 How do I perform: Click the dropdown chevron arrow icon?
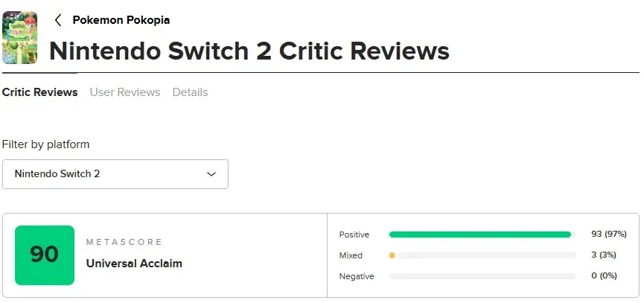coord(211,174)
